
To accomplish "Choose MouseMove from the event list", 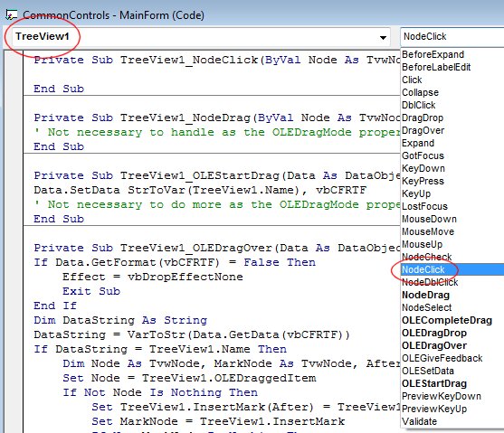I will click(x=428, y=231).
